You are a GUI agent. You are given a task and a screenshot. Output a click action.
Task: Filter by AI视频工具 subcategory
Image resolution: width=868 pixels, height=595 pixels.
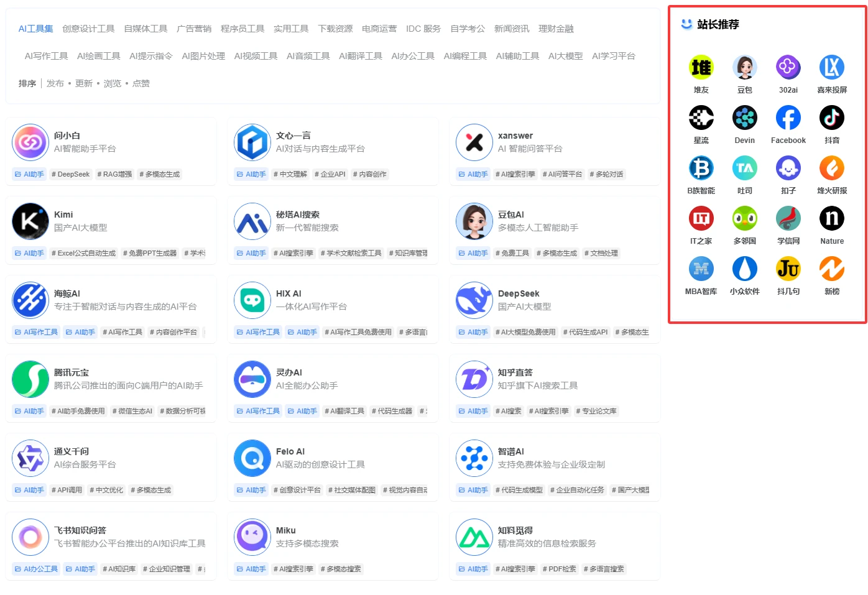coord(256,56)
